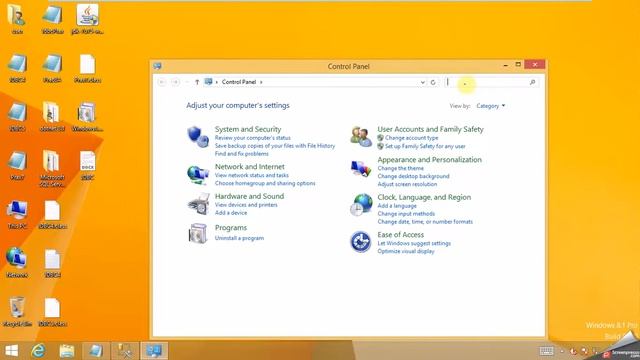Select the Network desktop icon

17,263
